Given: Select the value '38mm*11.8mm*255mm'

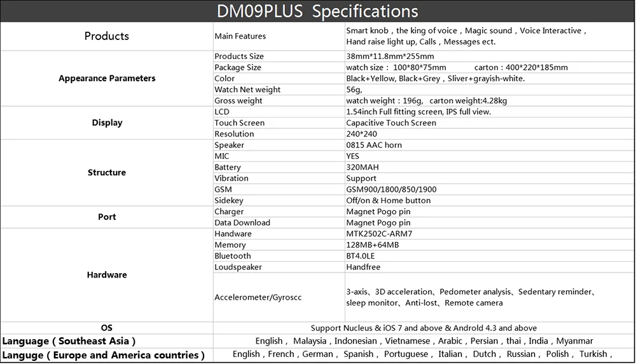Looking at the screenshot, I should (390, 57).
